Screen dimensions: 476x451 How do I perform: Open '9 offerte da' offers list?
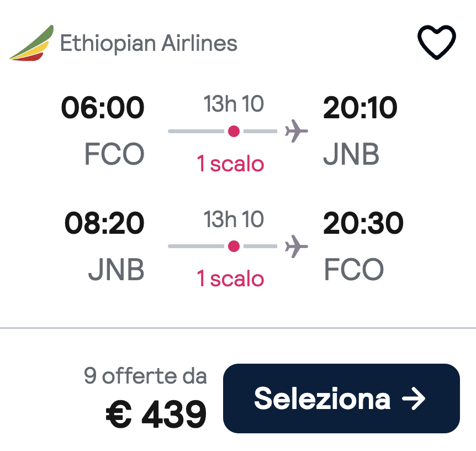point(145,375)
